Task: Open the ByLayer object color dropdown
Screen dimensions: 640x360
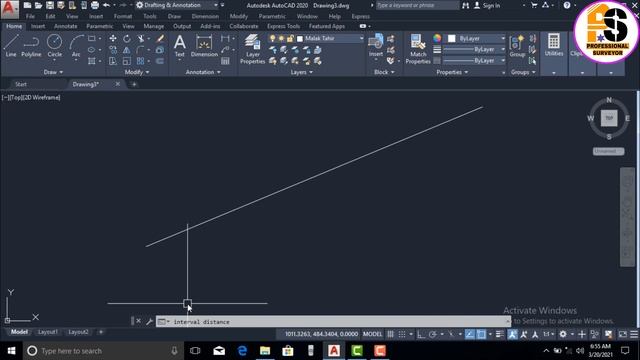Action: 476,38
